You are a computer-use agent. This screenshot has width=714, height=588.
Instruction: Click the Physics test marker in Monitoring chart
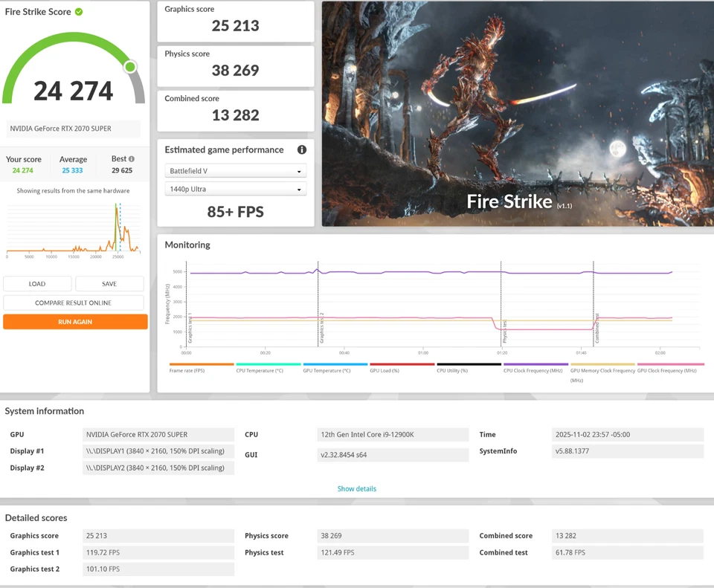pyautogui.click(x=501, y=305)
